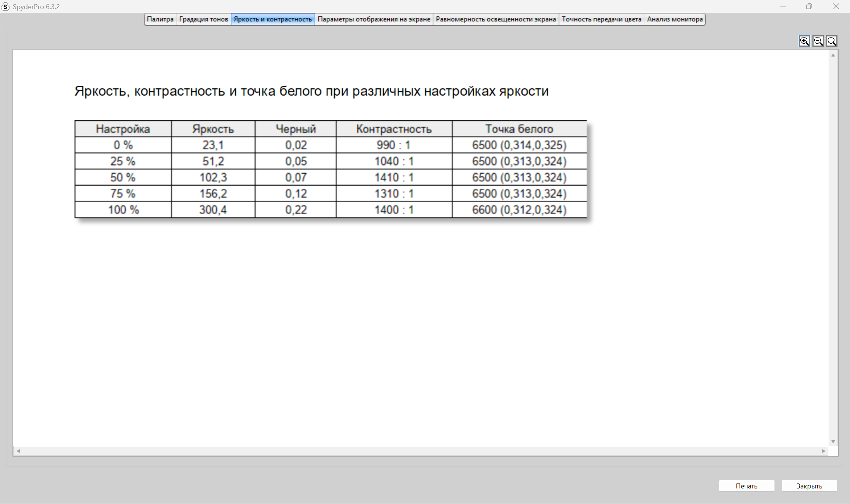Click the zoom out magnifier icon
The width and height of the screenshot is (850, 504).
click(x=818, y=41)
